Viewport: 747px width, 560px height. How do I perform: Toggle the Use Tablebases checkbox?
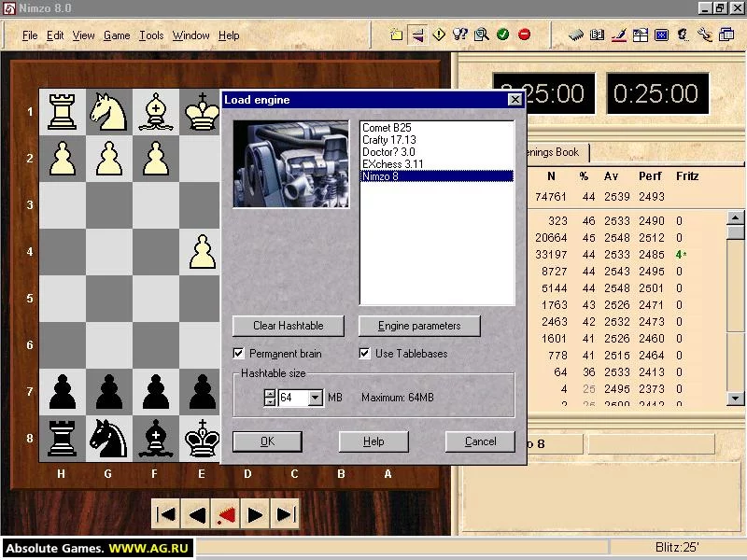364,354
